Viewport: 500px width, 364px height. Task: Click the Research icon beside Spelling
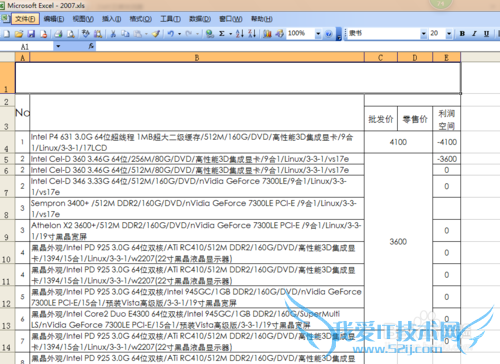click(98, 34)
